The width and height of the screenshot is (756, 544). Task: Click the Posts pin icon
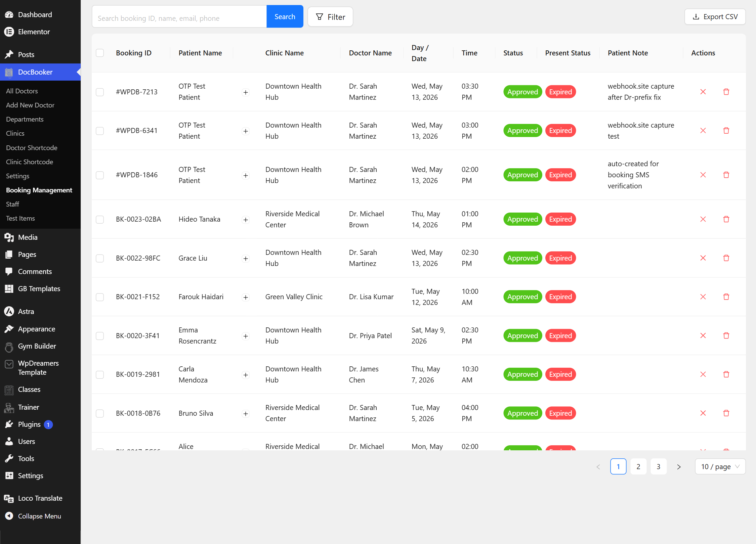tap(9, 54)
